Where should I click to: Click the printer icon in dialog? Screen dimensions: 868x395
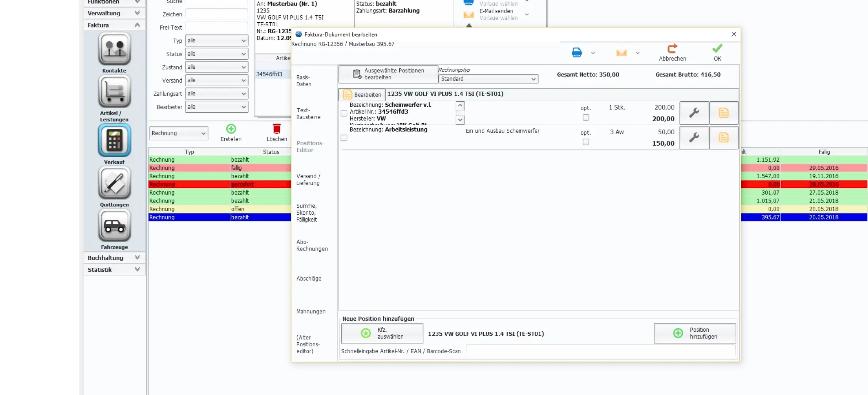576,53
